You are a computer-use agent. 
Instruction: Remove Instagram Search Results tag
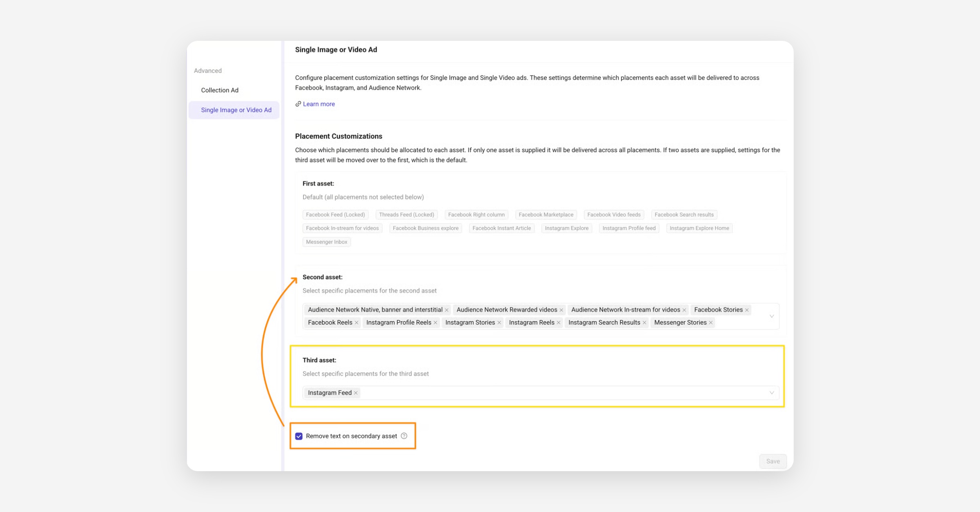(644, 323)
